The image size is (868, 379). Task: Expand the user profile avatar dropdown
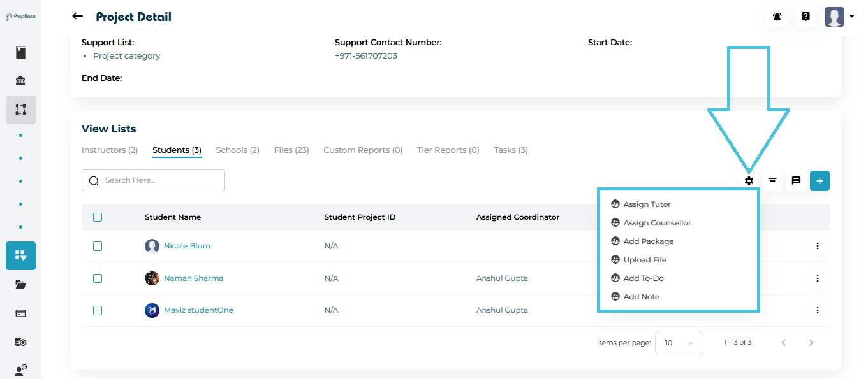click(839, 17)
